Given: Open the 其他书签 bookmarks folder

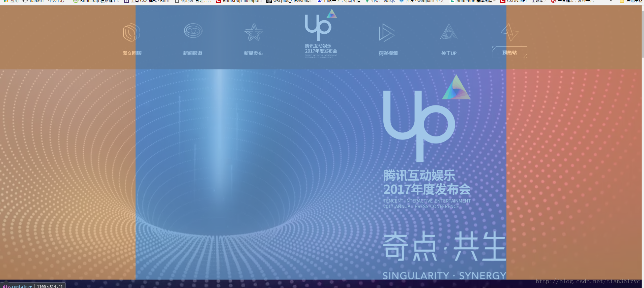Looking at the screenshot, I should point(631,1).
